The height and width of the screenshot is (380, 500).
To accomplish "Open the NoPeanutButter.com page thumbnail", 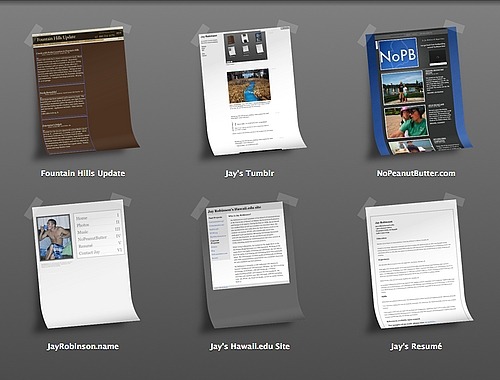I will click(x=418, y=92).
